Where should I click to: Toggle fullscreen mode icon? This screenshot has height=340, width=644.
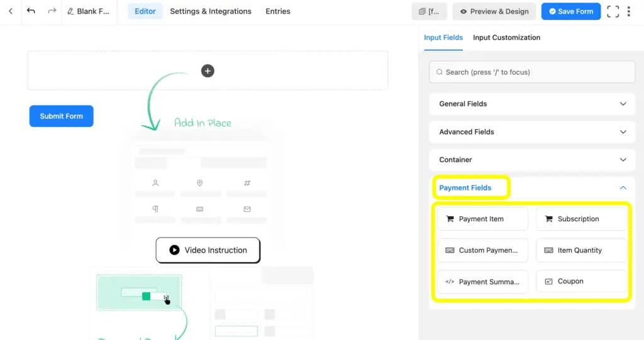click(x=613, y=11)
